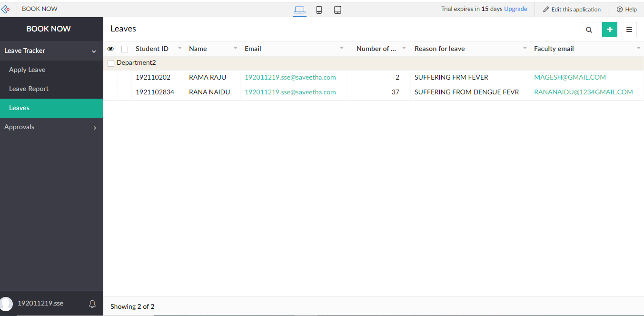Image resolution: width=644 pixels, height=316 pixels.
Task: Toggle the eye column visibility icon
Action: pyautogui.click(x=110, y=48)
